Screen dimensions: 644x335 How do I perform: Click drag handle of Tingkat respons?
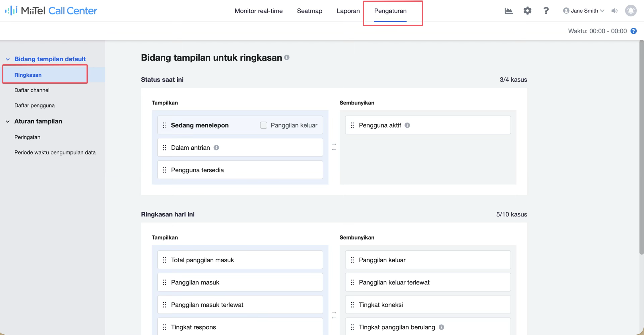click(164, 327)
